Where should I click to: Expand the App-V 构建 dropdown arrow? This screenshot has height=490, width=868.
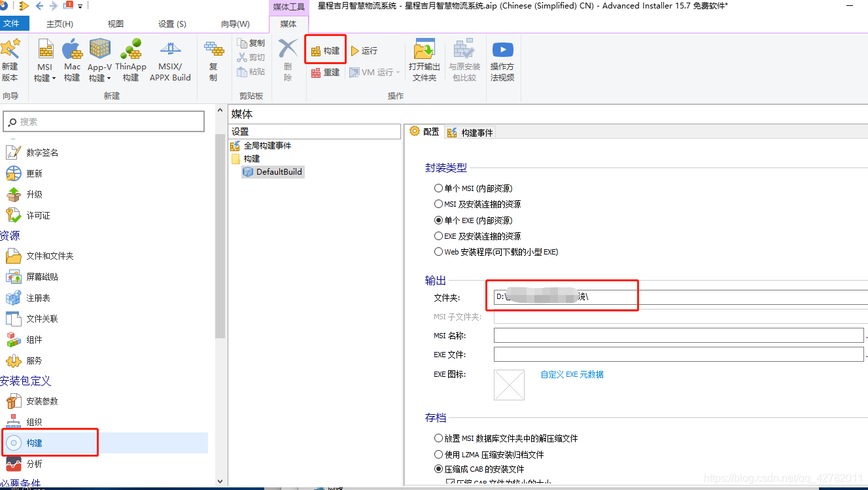pyautogui.click(x=109, y=79)
